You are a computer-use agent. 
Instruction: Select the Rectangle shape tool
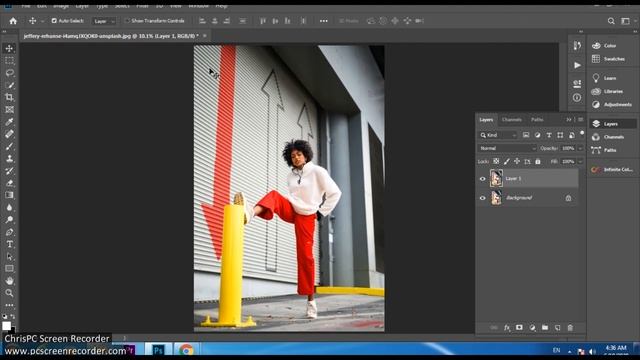9,269
